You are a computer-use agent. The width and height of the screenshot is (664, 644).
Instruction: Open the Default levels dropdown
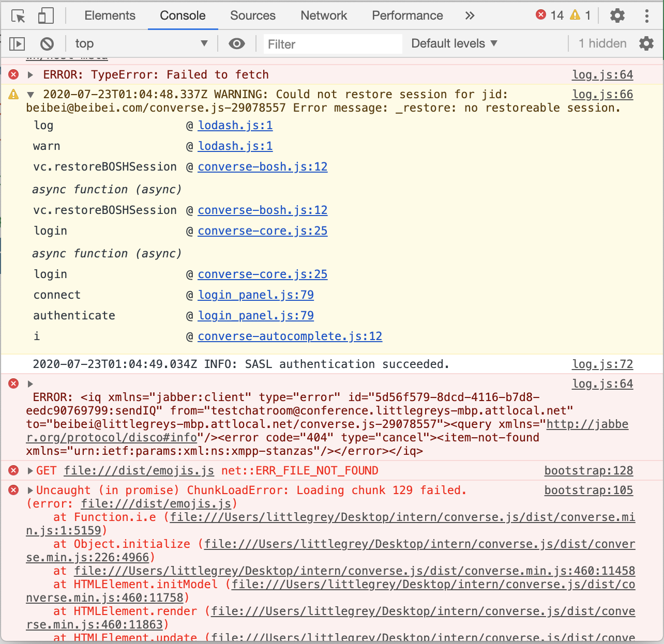(x=454, y=43)
